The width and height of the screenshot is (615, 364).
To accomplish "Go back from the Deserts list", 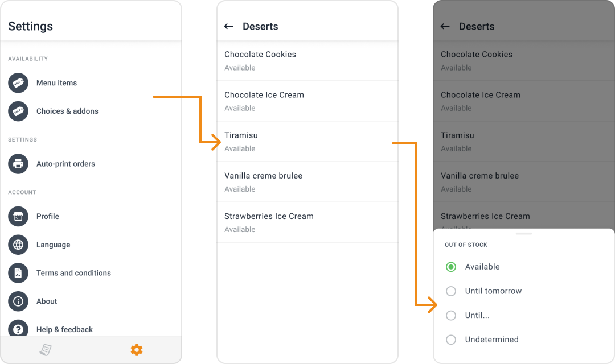I will (x=228, y=26).
